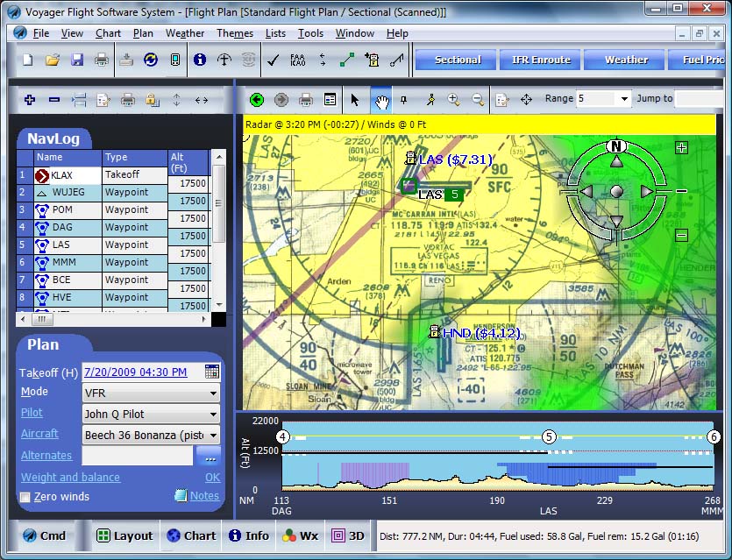The height and width of the screenshot is (560, 732).
Task: Open the Tools menu
Action: (x=310, y=33)
